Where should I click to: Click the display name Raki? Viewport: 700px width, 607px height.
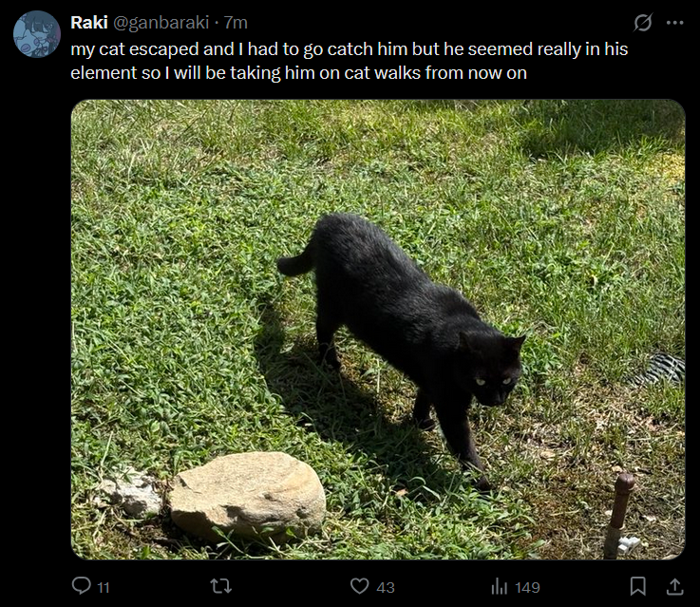click(89, 23)
